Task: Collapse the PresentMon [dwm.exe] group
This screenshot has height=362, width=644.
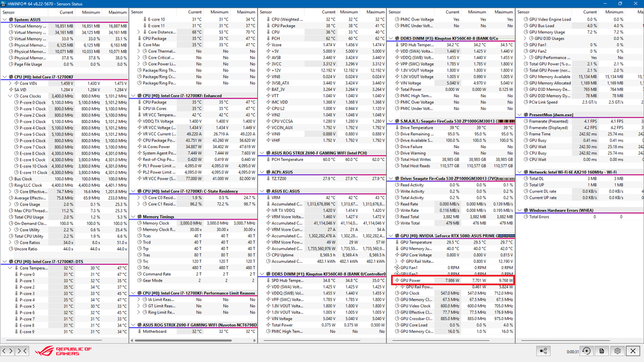Action: coord(520,115)
